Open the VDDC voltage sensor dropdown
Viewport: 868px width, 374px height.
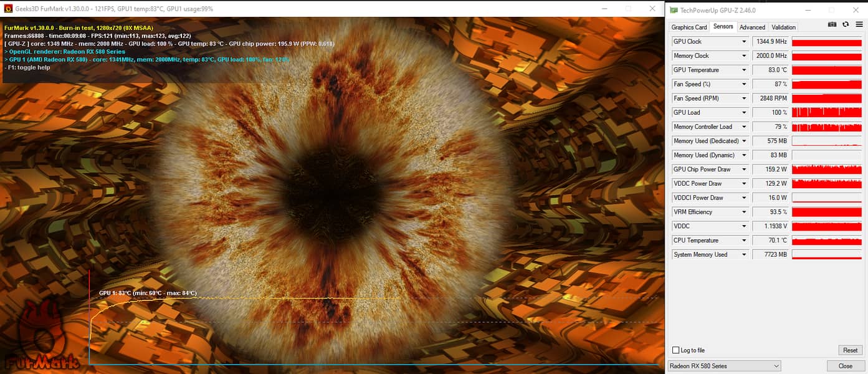743,226
